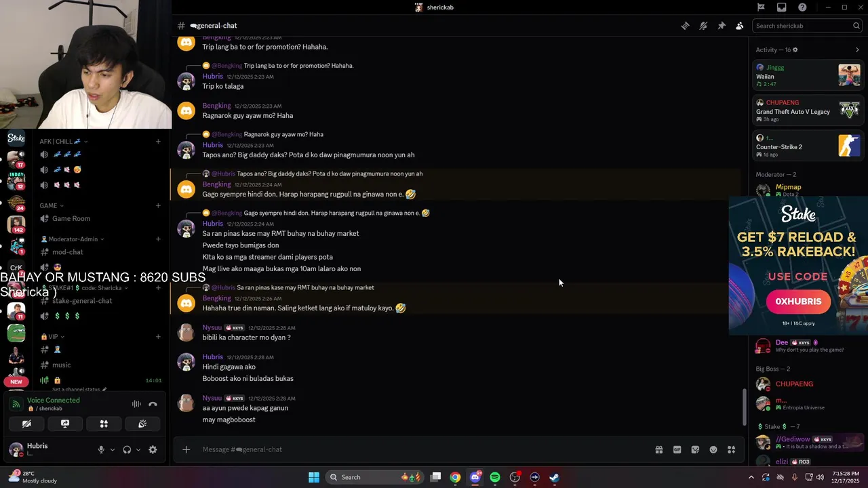
Task: Open the emoji picker icon
Action: point(713,449)
